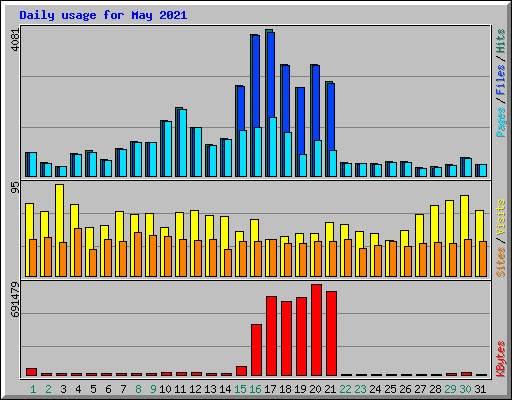Click day 19 on the x-axis
The image size is (512, 400).
click(300, 389)
